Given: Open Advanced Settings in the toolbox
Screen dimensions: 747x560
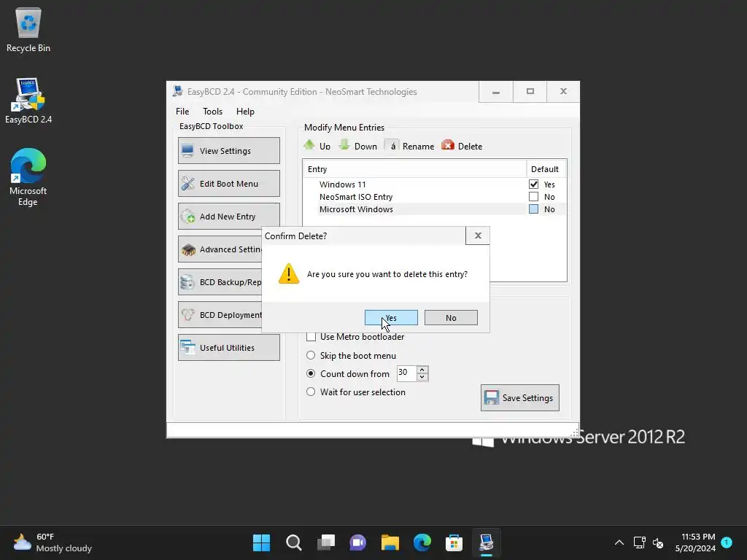Looking at the screenshot, I should 220,249.
